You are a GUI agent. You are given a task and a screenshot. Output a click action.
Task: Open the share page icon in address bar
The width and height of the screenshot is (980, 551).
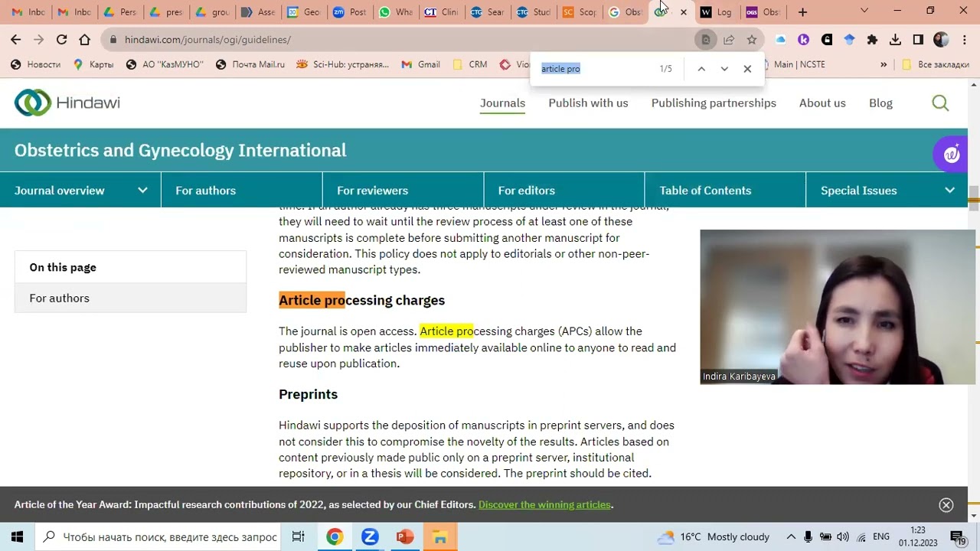(729, 40)
